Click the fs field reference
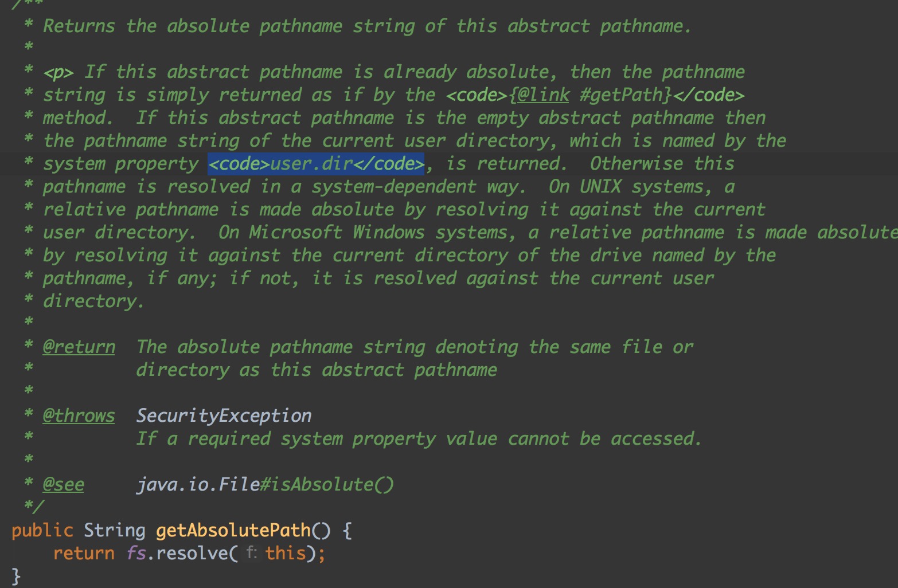 [136, 554]
